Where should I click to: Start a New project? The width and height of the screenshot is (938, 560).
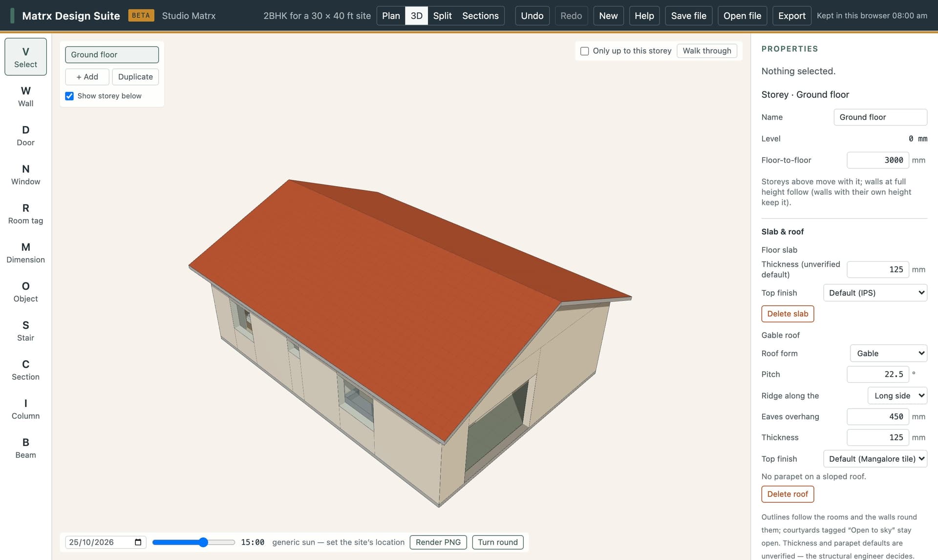tap(608, 16)
